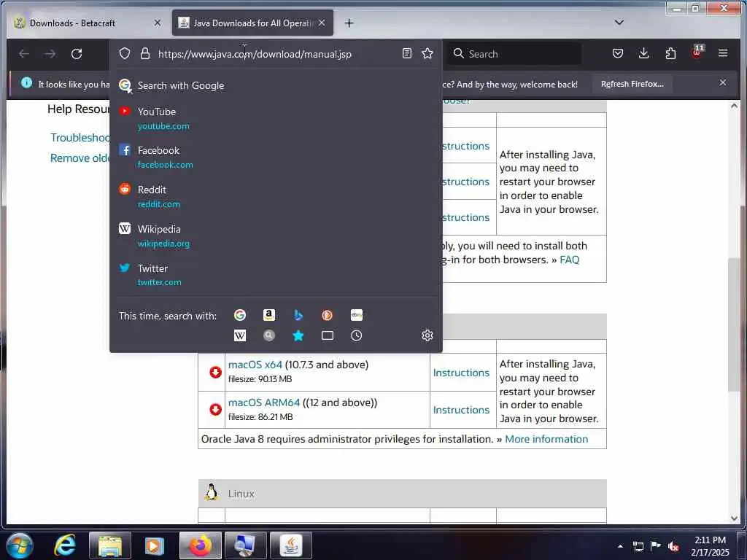The width and height of the screenshot is (747, 560).
Task: Click the URL address field
Action: click(276, 54)
